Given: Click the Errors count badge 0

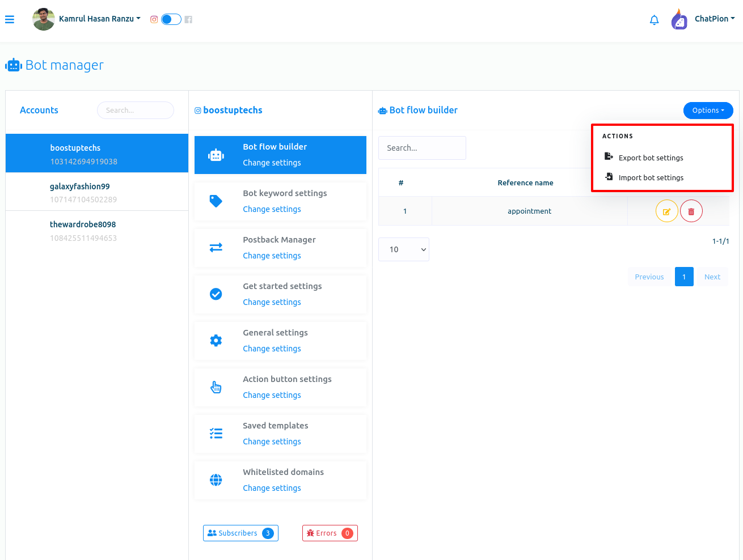Looking at the screenshot, I should coord(347,533).
